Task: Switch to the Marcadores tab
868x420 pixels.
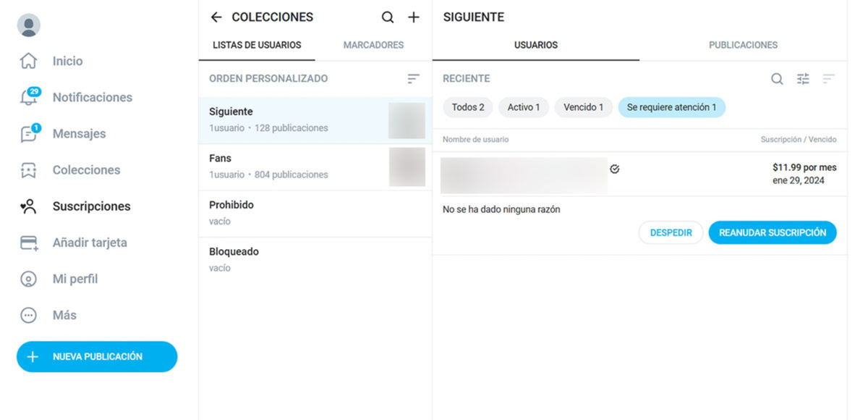Action: pos(373,44)
